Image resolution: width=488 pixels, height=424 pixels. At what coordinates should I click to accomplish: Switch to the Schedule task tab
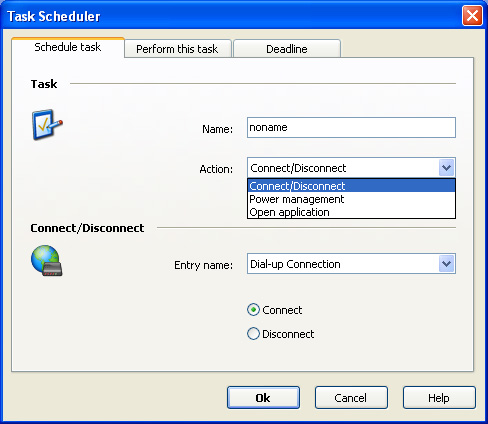(x=68, y=47)
